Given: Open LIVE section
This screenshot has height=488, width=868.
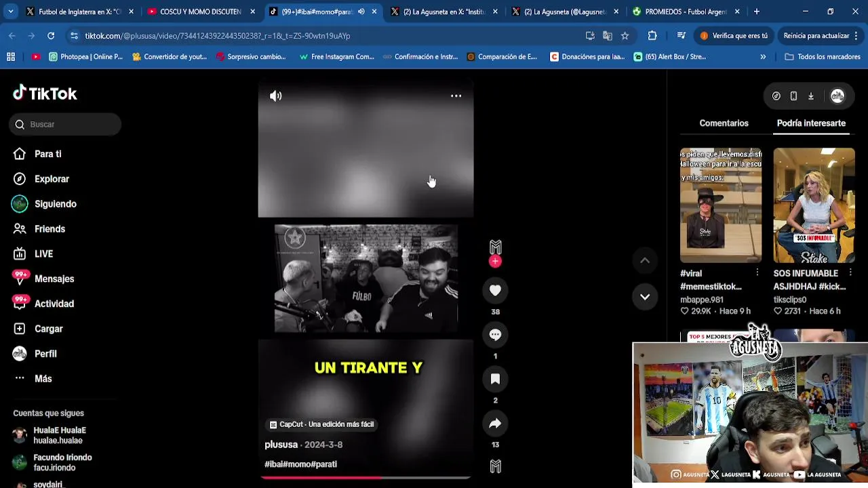Looking at the screenshot, I should point(43,253).
